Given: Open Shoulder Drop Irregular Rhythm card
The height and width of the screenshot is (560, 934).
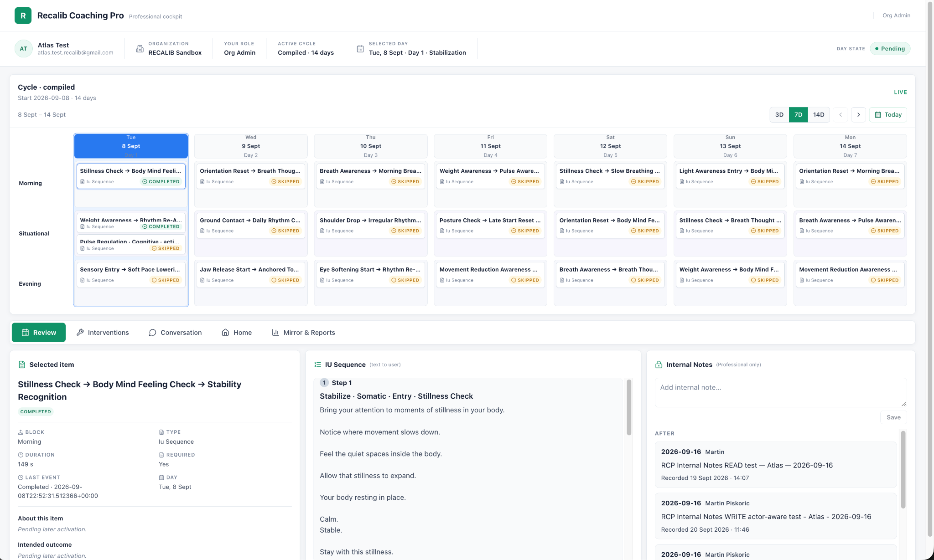Looking at the screenshot, I should (x=371, y=225).
